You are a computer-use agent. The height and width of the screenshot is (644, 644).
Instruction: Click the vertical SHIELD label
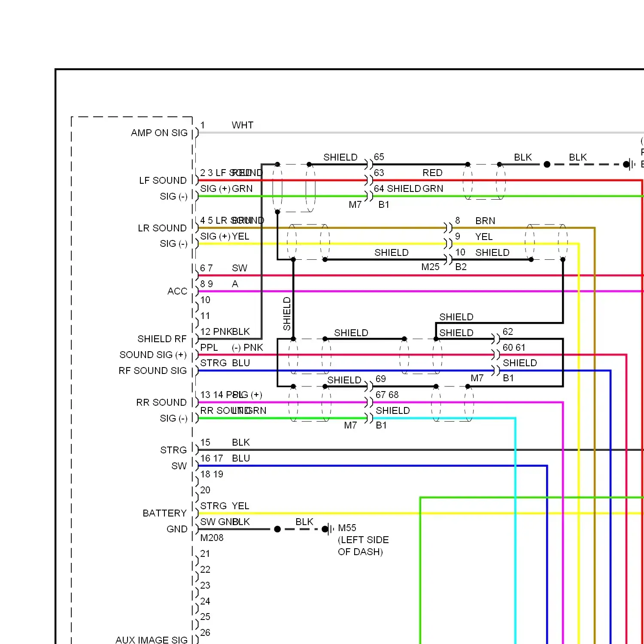click(287, 314)
